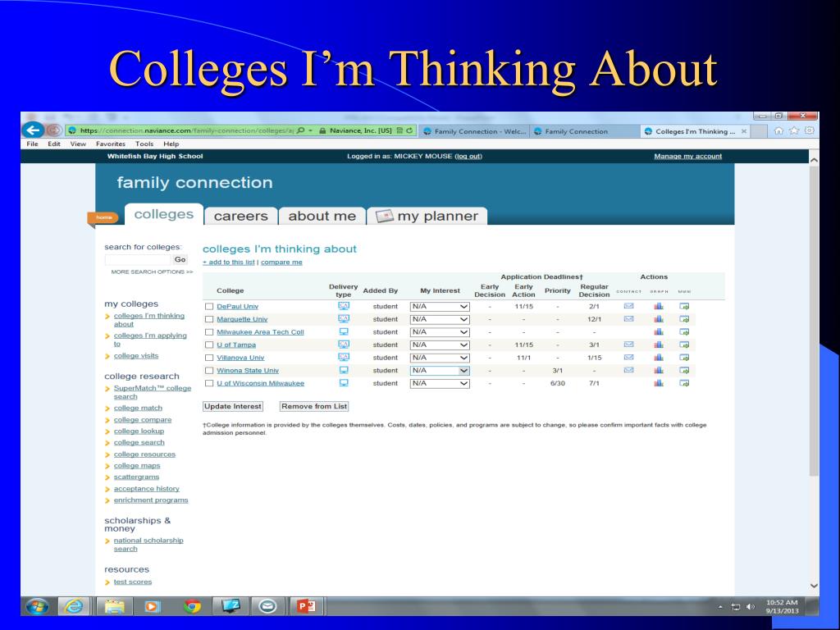Check the box next to Villanova Univ
This screenshot has width=840, height=630.
209,358
